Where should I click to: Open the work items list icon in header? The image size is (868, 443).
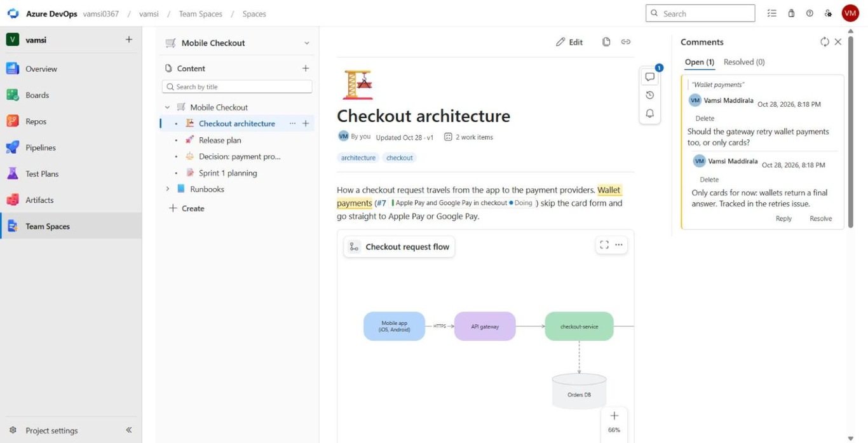[x=772, y=13]
